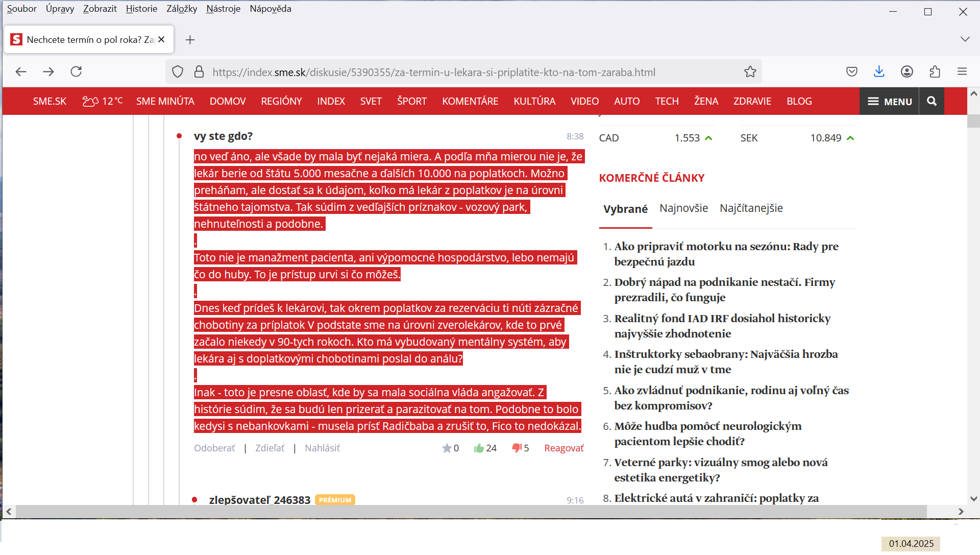Click the vertical scrollbar down arrow

(973, 499)
